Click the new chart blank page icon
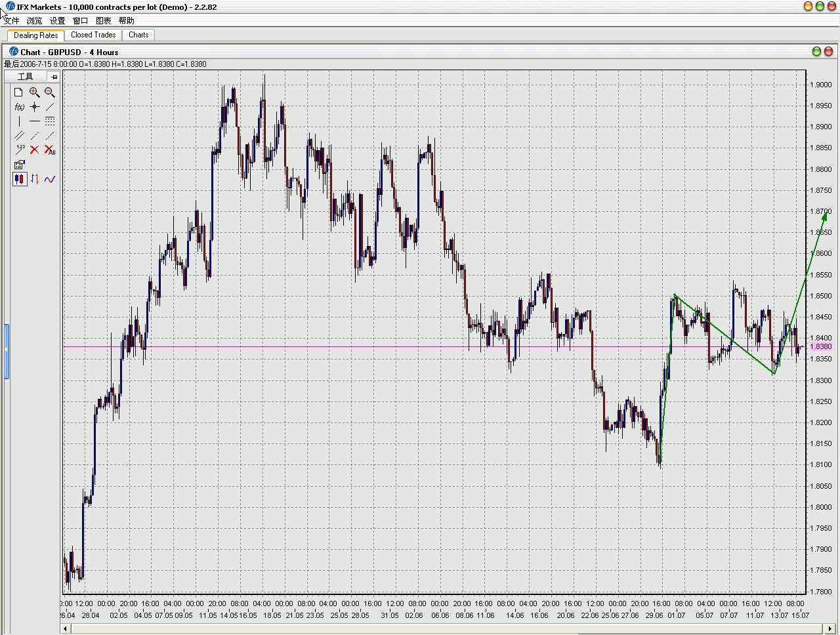The height and width of the screenshot is (635, 840). [x=19, y=92]
